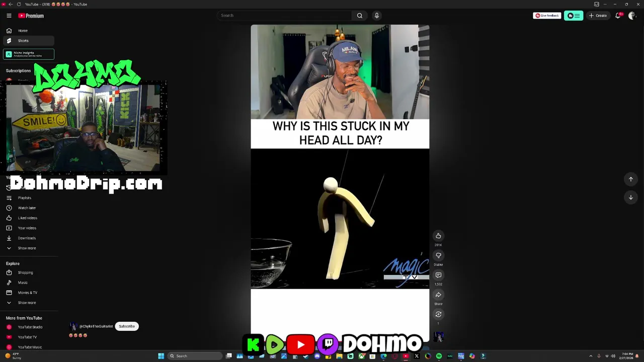
Task: Open Xbox app from taskbar
Action: tap(361, 356)
